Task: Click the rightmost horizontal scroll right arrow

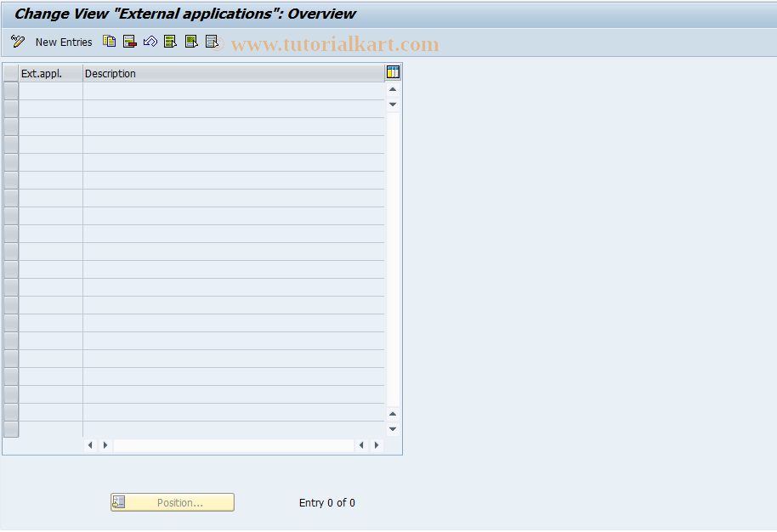Action: tap(377, 445)
